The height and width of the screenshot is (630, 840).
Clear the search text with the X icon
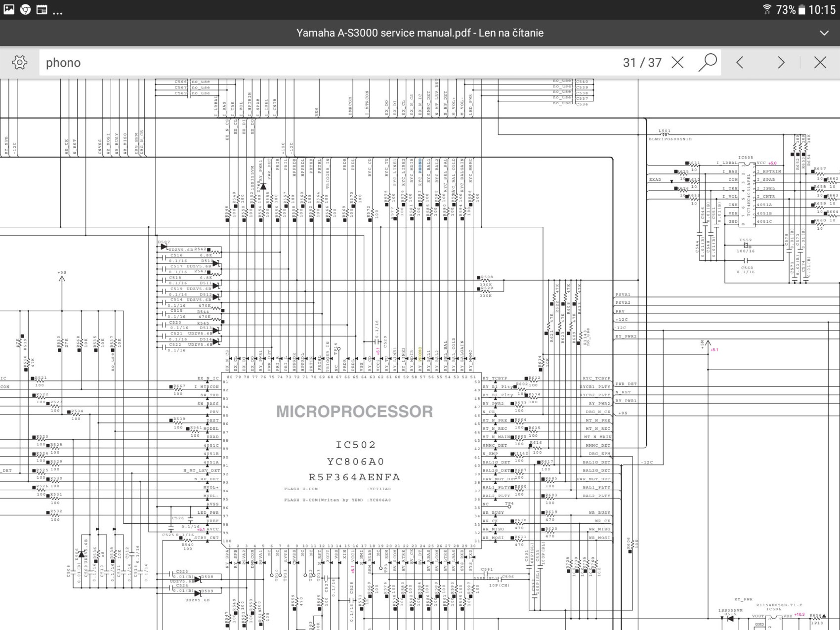(x=678, y=62)
